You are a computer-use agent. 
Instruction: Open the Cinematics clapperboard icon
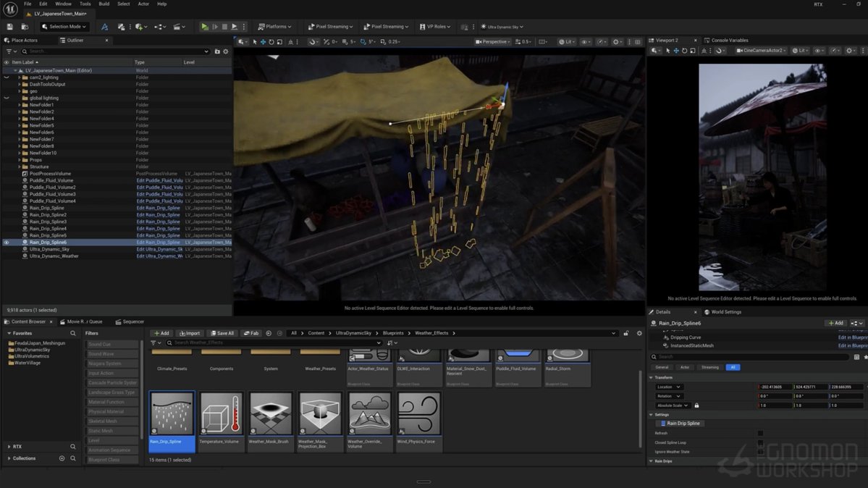click(178, 27)
